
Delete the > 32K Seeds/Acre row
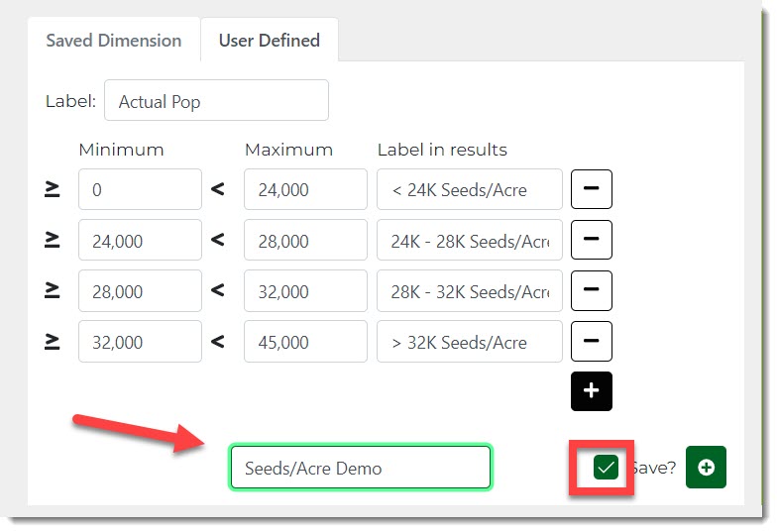(592, 342)
